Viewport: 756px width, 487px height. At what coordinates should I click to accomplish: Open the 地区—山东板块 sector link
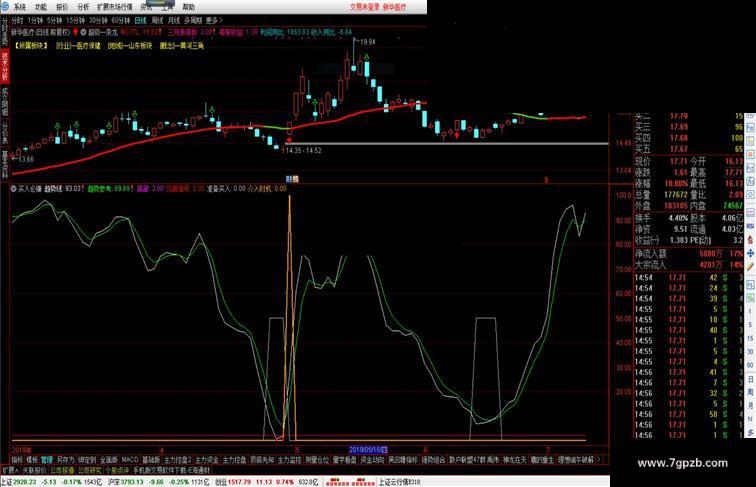click(130, 46)
